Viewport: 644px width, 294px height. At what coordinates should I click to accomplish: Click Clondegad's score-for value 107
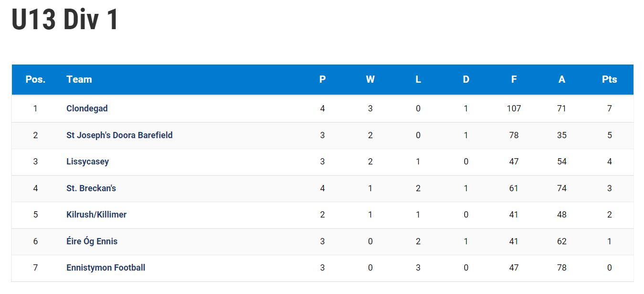(x=514, y=109)
